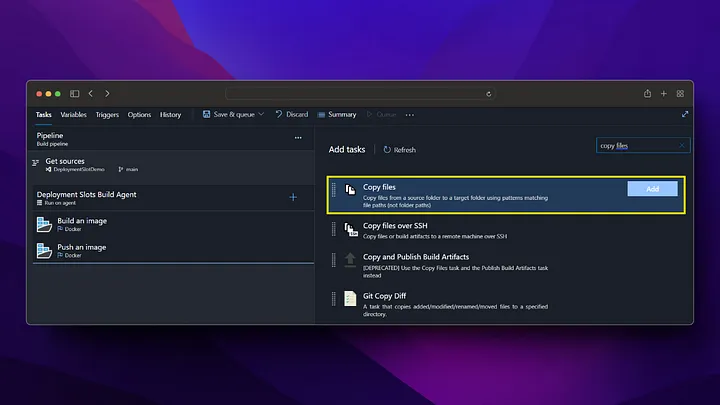Click the Git Copy Diff document icon
The width and height of the screenshot is (720, 405).
click(x=350, y=298)
